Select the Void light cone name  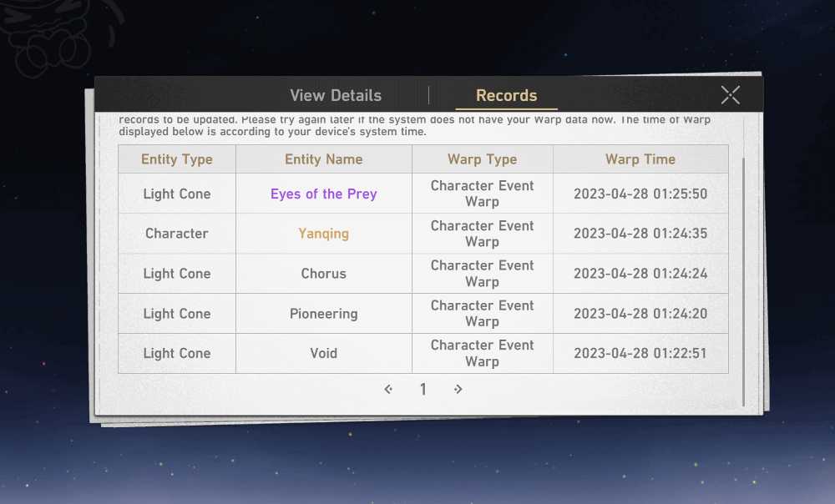(x=324, y=354)
